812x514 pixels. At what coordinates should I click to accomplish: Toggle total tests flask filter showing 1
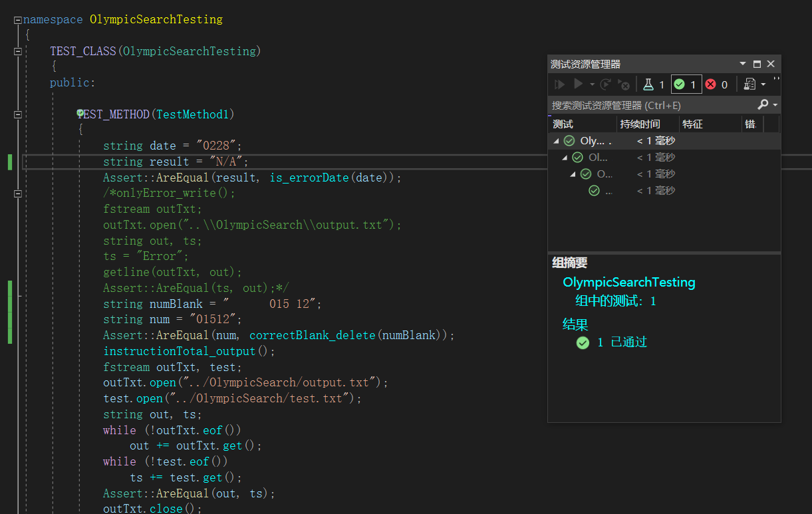654,84
